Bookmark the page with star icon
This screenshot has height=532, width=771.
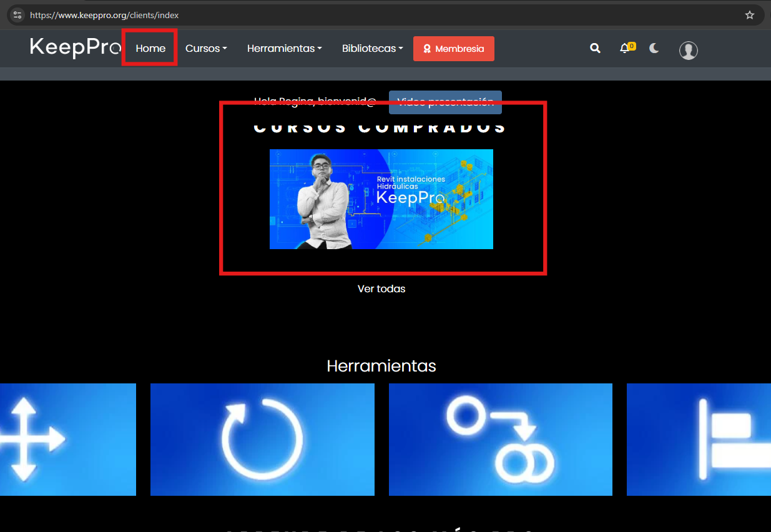coord(750,15)
